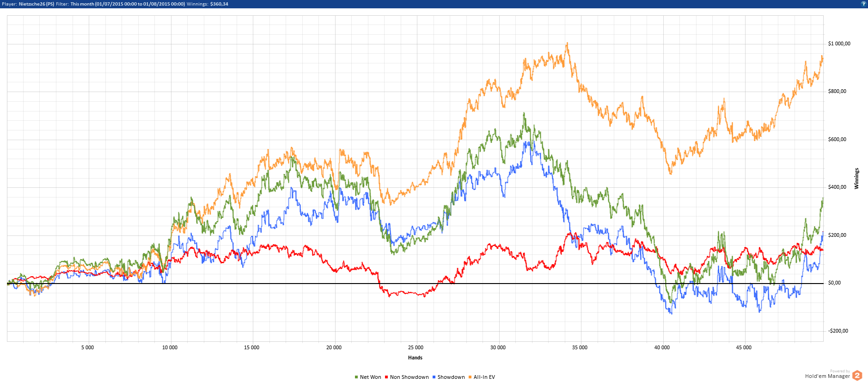
Task: Click the "Hold'em Manager" branding text
Action: (827, 376)
